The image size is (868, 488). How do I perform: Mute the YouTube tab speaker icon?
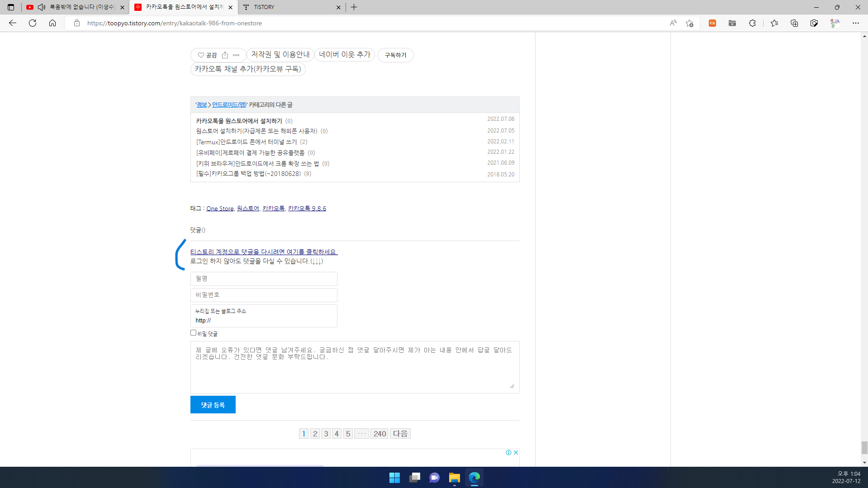42,7
